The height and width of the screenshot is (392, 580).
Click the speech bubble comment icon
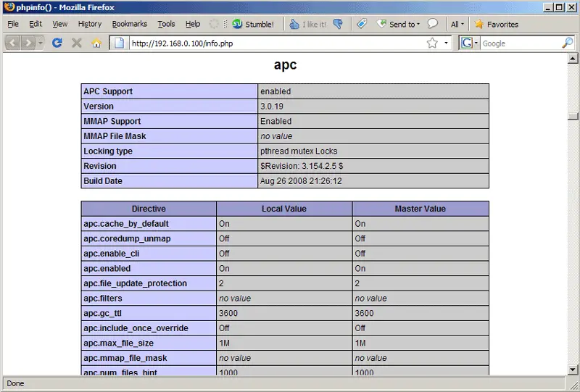pyautogui.click(x=432, y=24)
